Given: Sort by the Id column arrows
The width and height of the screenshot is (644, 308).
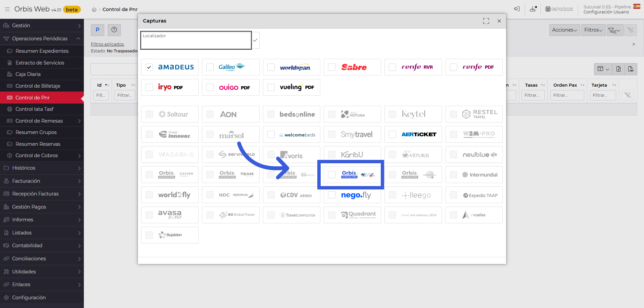Looking at the screenshot, I should 107,85.
